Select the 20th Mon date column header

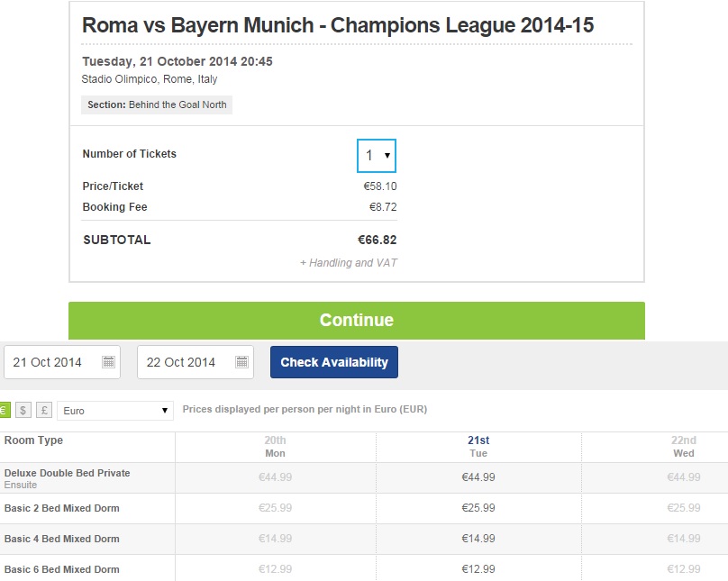275,447
